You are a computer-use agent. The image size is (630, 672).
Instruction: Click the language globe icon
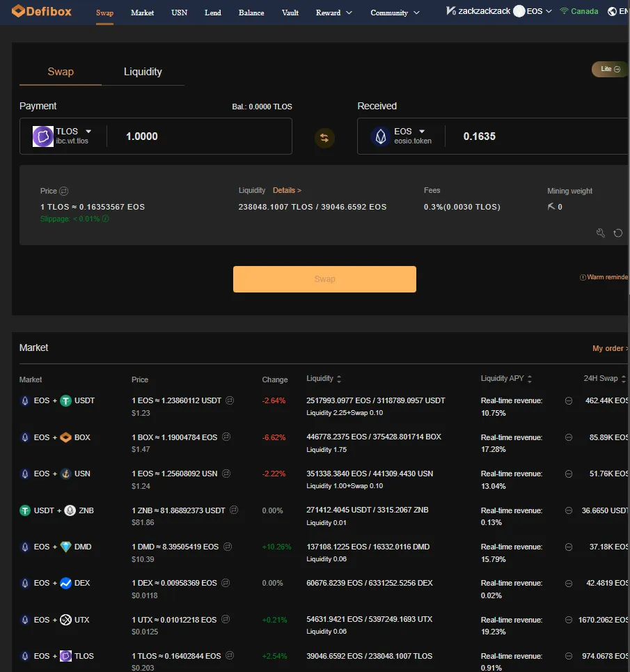point(612,11)
